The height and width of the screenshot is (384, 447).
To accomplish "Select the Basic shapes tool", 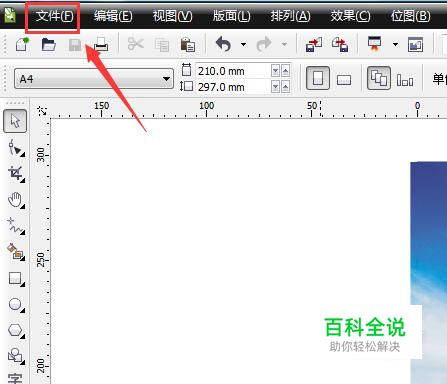I will [x=16, y=356].
